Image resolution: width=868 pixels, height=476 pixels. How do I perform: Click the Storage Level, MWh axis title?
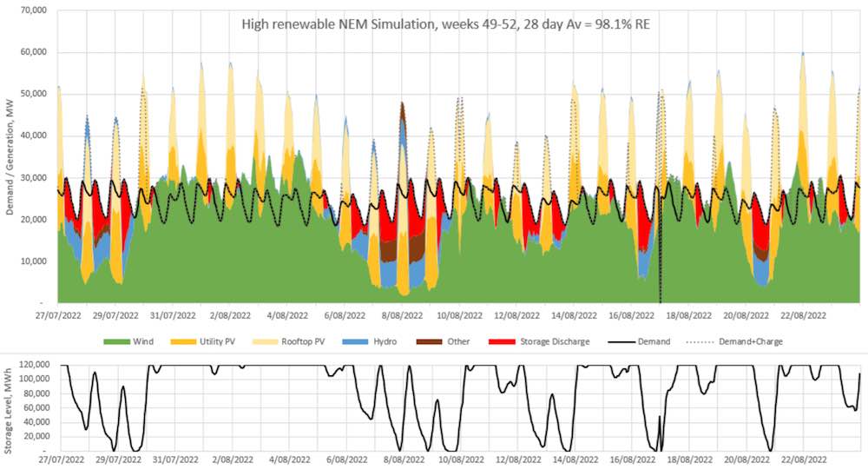coord(8,409)
